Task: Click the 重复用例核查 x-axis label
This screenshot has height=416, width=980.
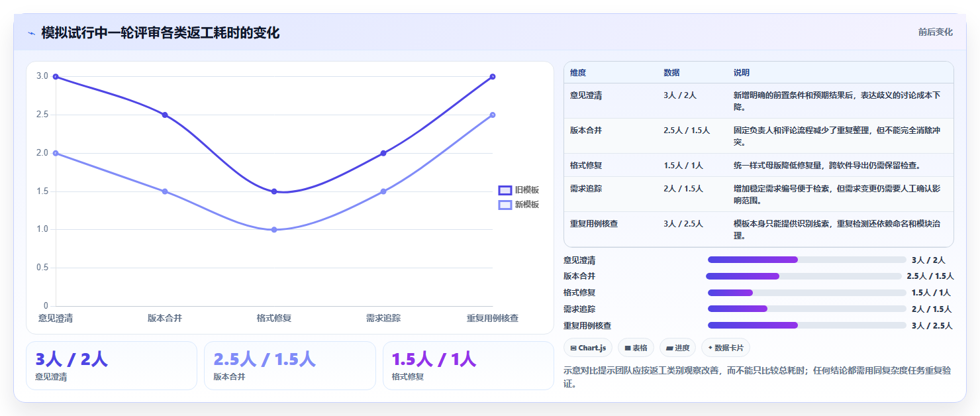Action: tap(493, 319)
